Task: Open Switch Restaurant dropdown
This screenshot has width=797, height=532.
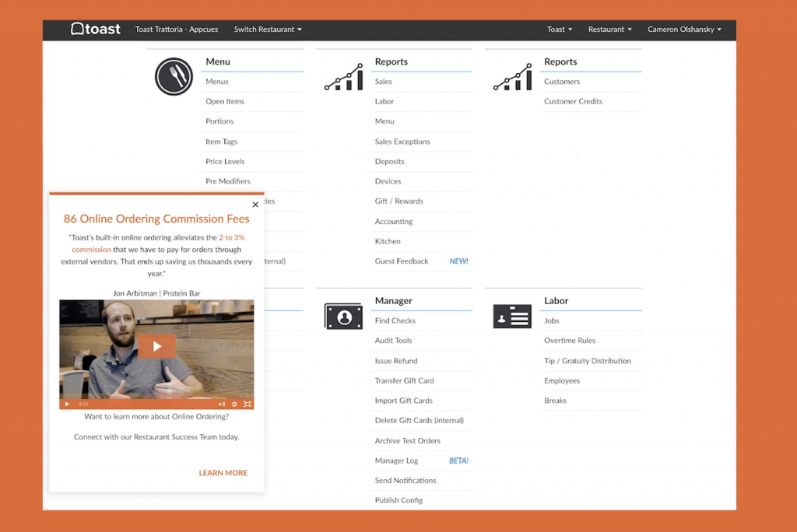Action: coord(268,30)
